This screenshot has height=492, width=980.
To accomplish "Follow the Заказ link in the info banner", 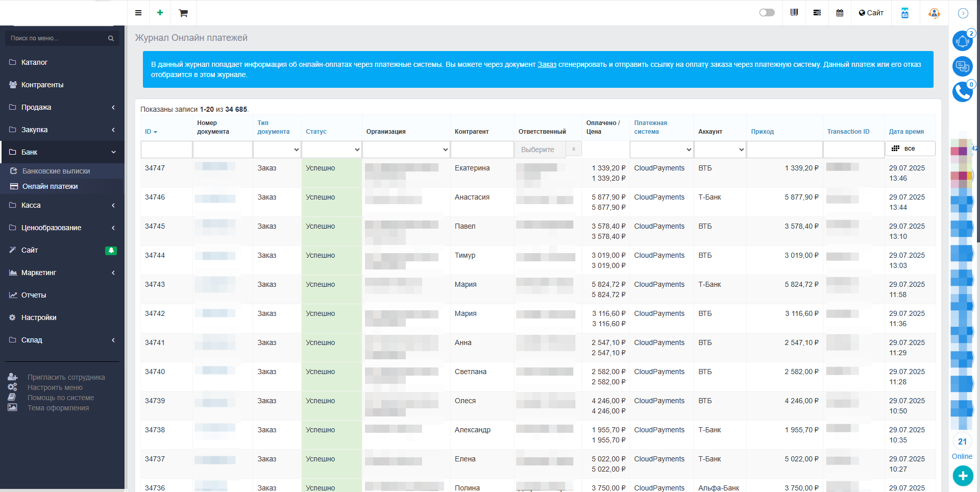I will 547,64.
